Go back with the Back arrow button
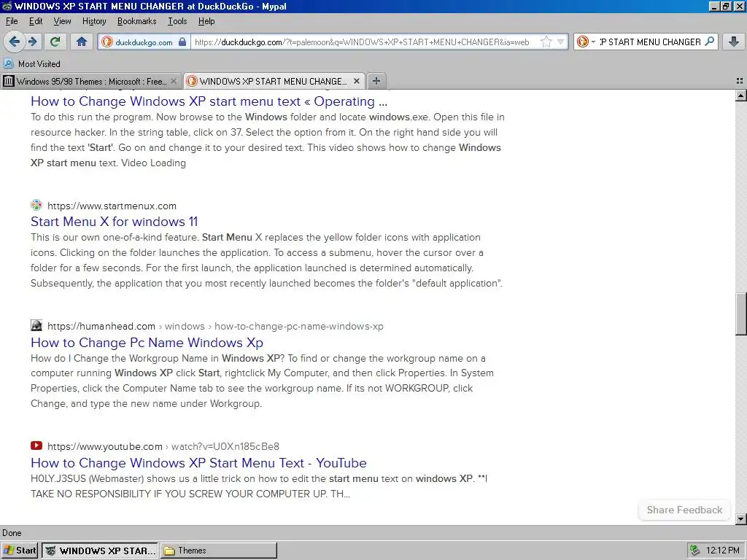Viewport: 747px width, 560px height. (15, 42)
